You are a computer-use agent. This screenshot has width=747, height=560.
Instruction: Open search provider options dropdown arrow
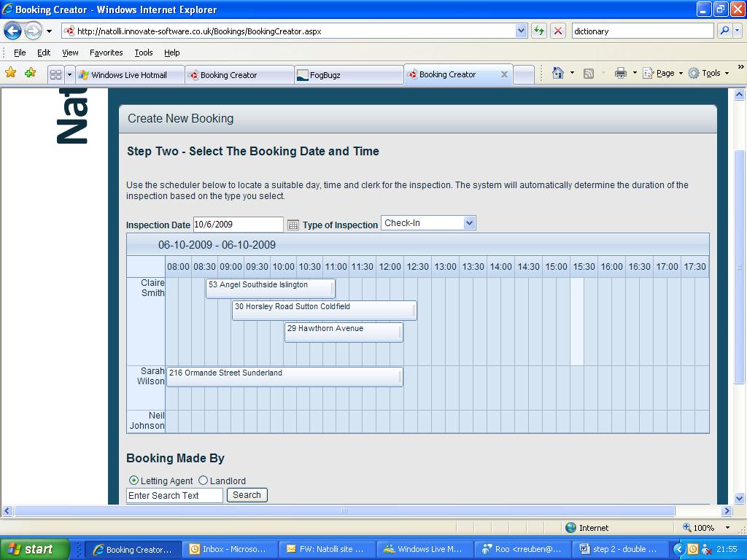738,31
